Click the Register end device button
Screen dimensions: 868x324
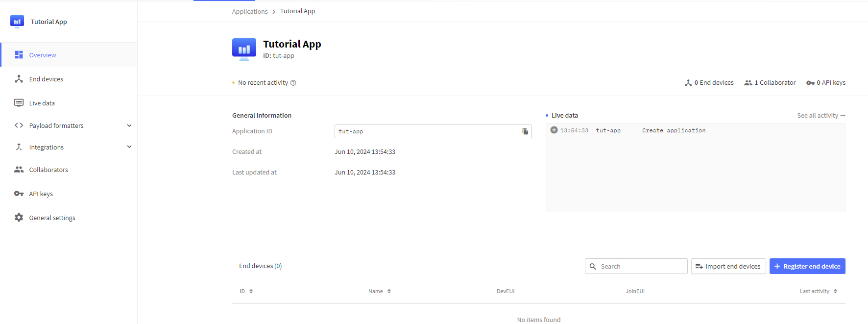tap(807, 266)
